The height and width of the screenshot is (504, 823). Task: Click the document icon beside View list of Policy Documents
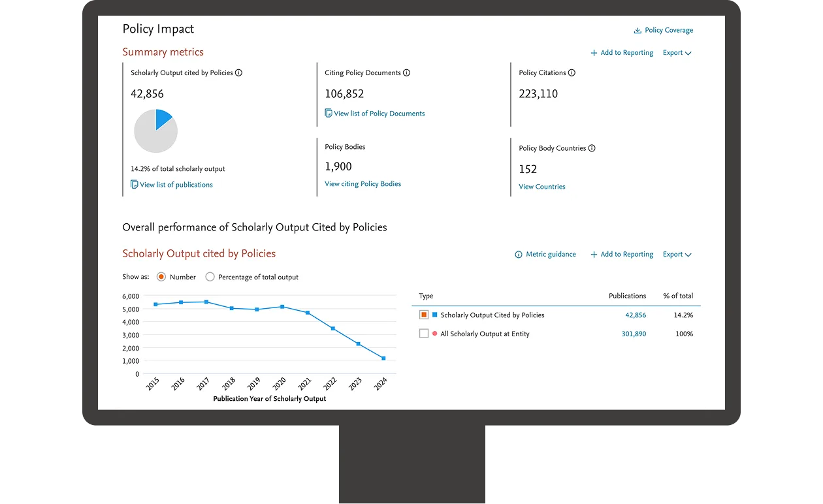(328, 113)
